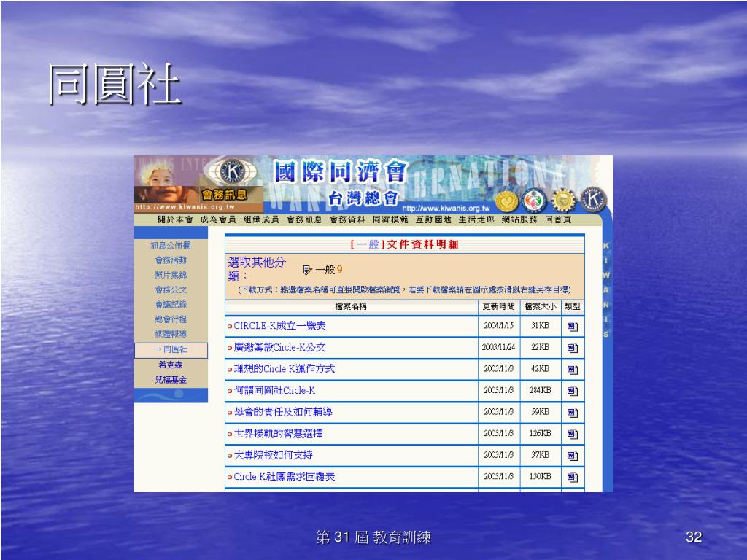
Task: Click the http://www.kiwanis.org.tw URL under 台灣總會
Action: pyautogui.click(x=446, y=208)
